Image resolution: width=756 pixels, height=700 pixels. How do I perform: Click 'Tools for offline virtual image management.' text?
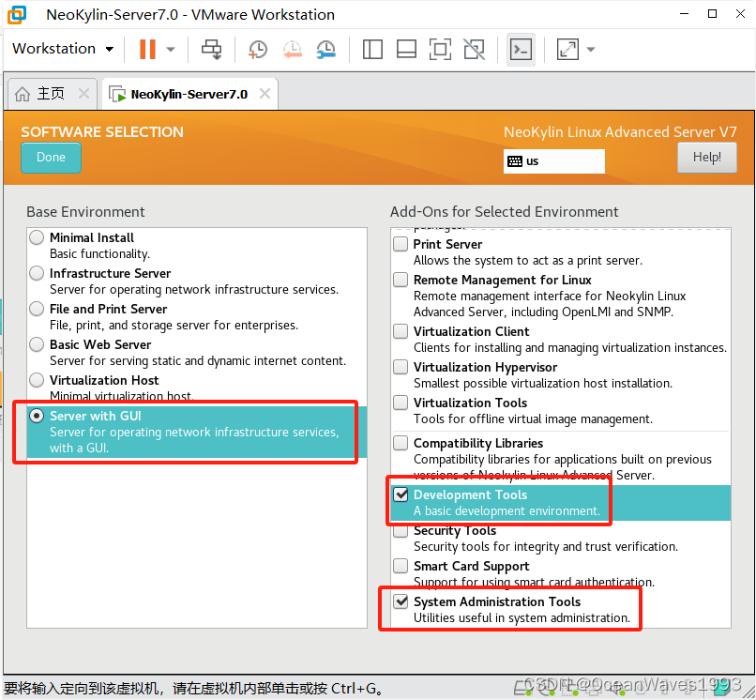[x=533, y=418]
